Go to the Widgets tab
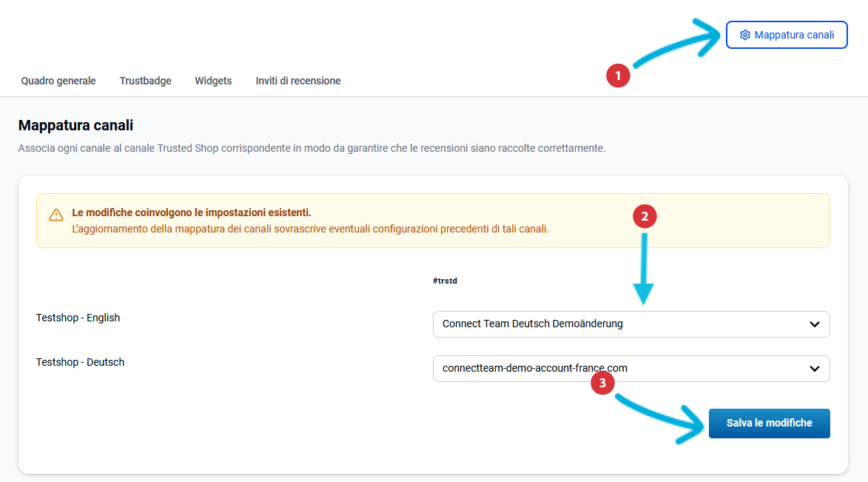The width and height of the screenshot is (868, 482). click(x=213, y=81)
